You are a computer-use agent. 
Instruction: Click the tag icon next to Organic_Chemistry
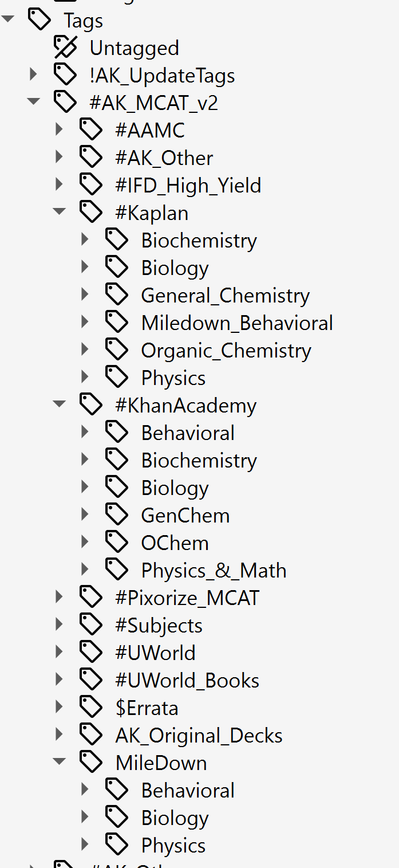tap(117, 350)
